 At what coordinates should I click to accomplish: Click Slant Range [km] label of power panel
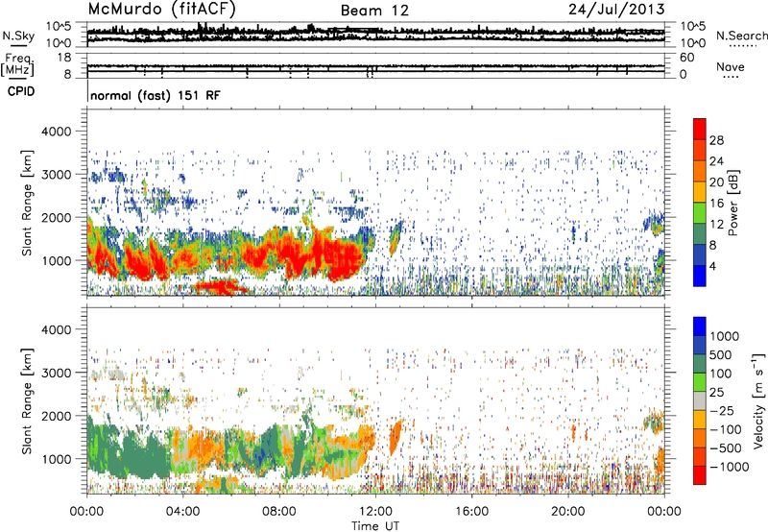27,203
